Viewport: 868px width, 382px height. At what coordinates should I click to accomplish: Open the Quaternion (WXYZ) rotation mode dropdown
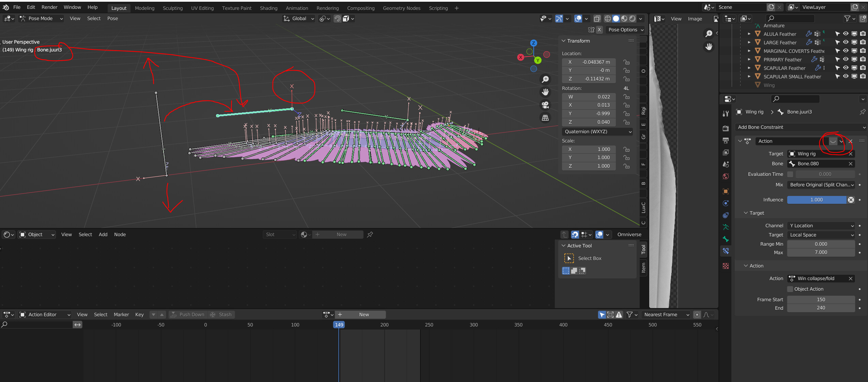tap(597, 132)
